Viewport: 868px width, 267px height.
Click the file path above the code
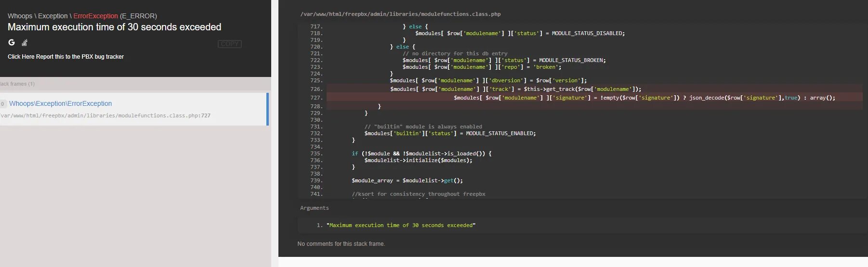[400, 14]
